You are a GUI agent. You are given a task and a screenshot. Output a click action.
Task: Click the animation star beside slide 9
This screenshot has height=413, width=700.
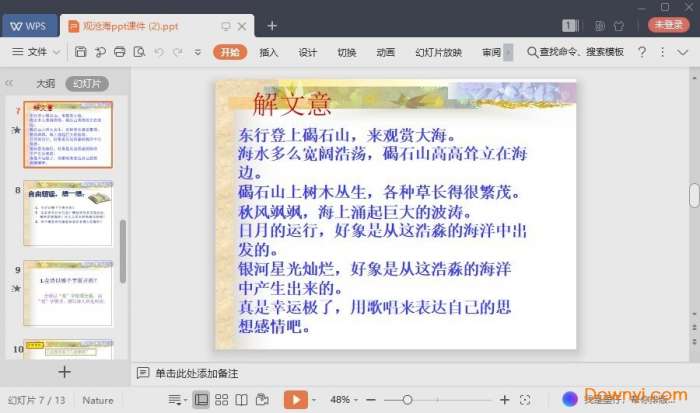click(x=16, y=288)
